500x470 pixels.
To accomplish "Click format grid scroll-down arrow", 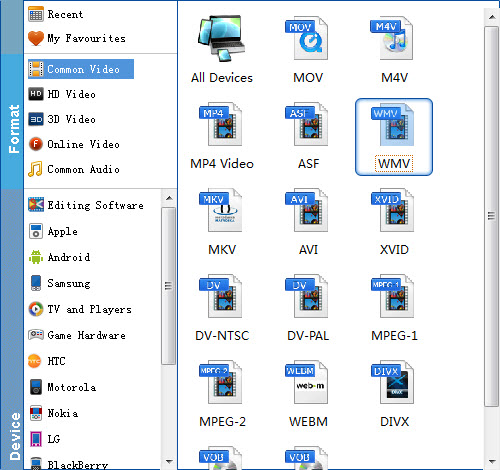I will coord(492,462).
